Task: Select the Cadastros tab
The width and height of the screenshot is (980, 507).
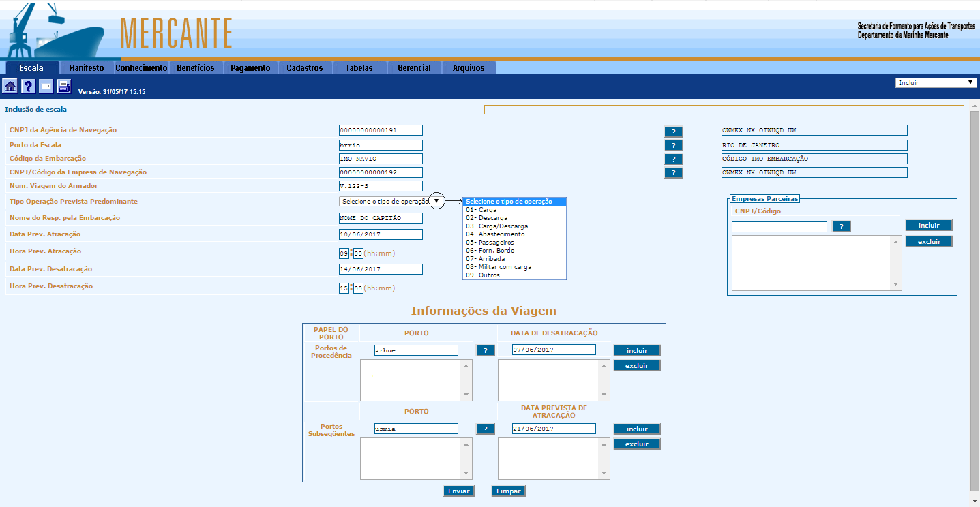Action: [x=305, y=68]
